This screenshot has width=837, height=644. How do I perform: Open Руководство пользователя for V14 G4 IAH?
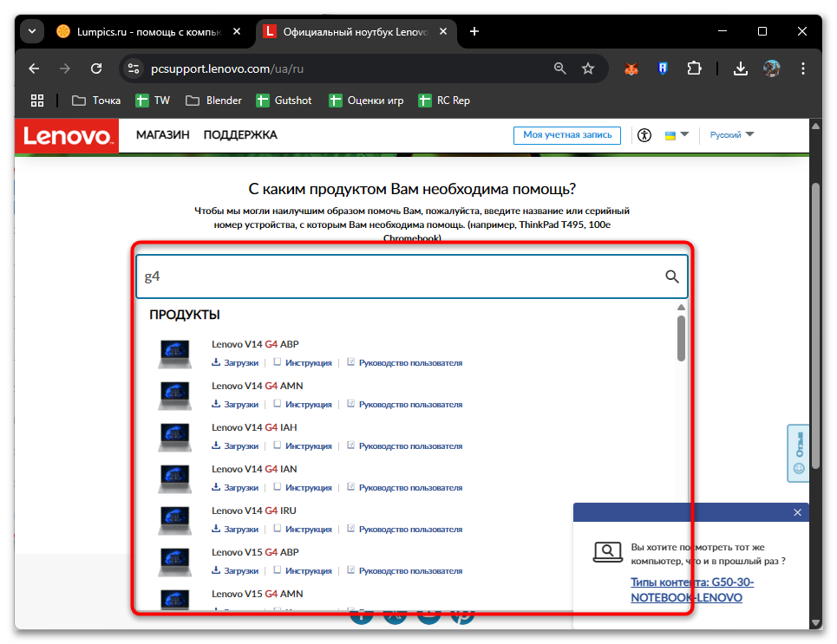404,446
